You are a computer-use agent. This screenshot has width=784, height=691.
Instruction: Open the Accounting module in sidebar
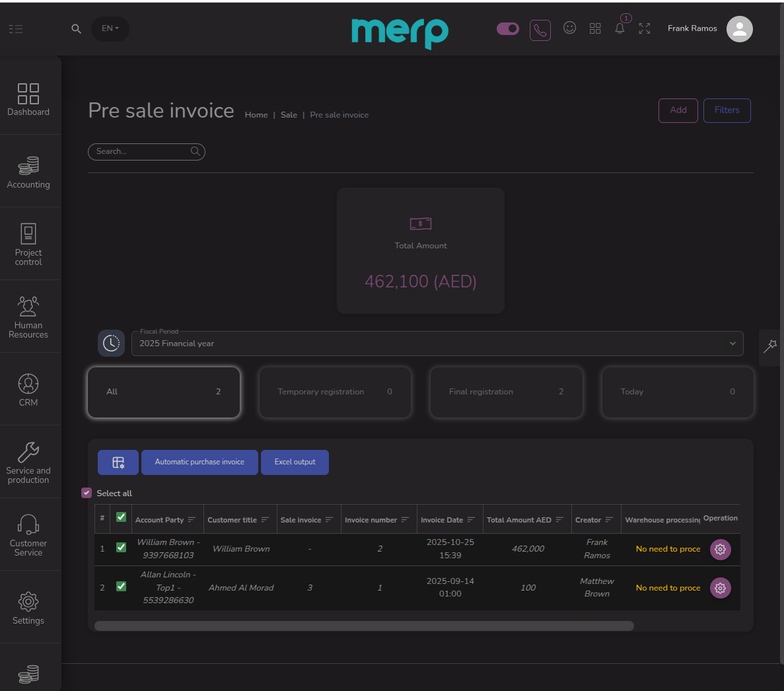click(28, 172)
